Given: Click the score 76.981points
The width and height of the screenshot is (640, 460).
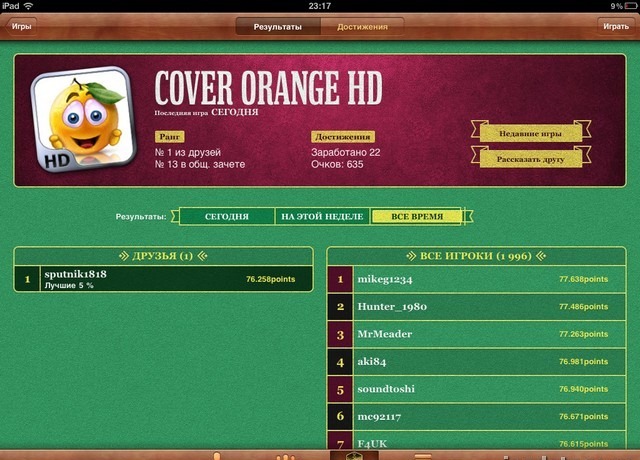Looking at the screenshot, I should coord(583,362).
